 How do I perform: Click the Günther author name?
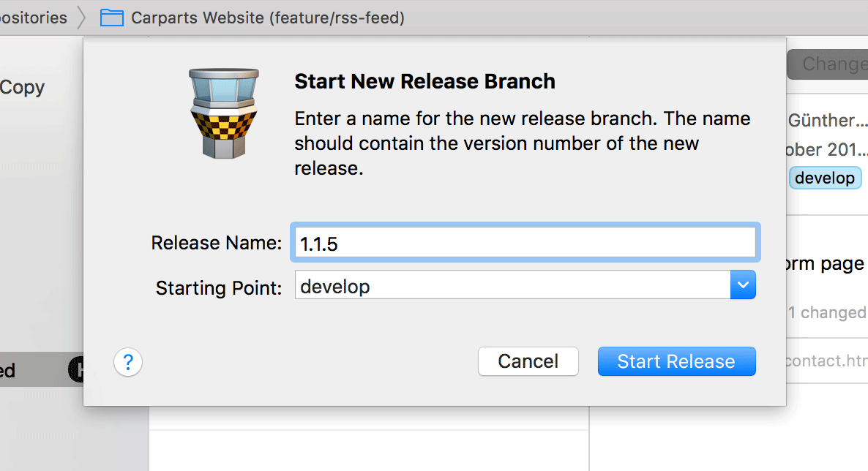tap(827, 120)
